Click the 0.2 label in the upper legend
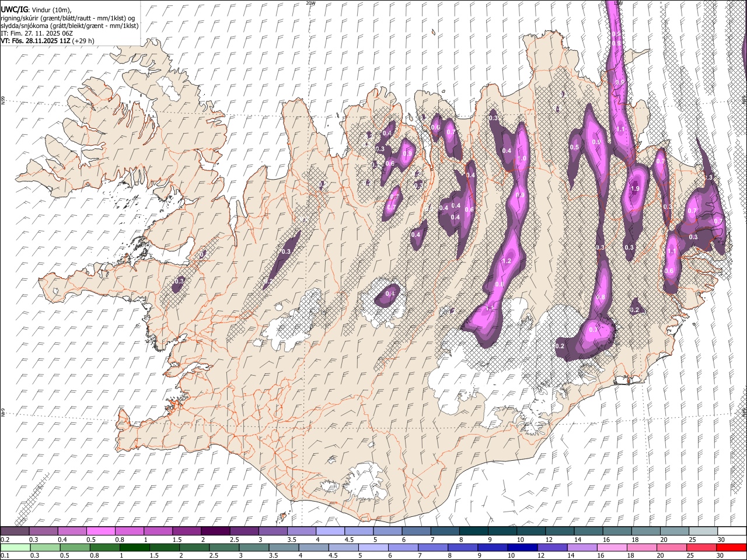The image size is (747, 560). (5, 539)
